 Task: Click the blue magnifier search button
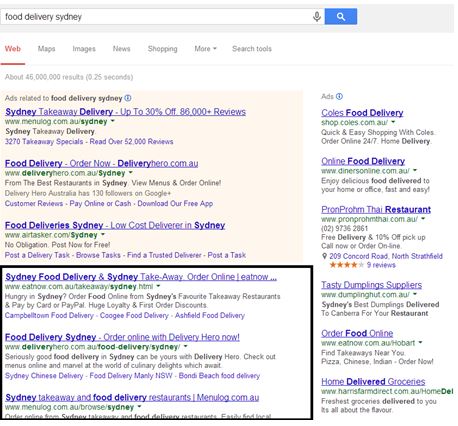[x=341, y=16]
